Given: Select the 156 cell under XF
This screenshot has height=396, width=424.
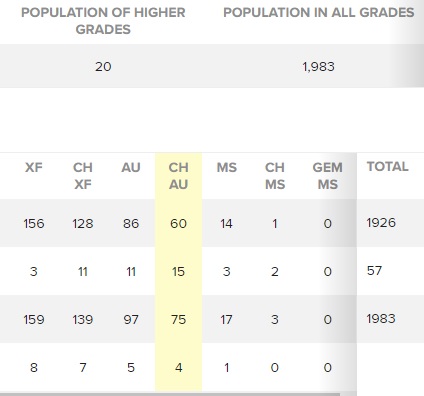Looking at the screenshot, I should point(34,223).
